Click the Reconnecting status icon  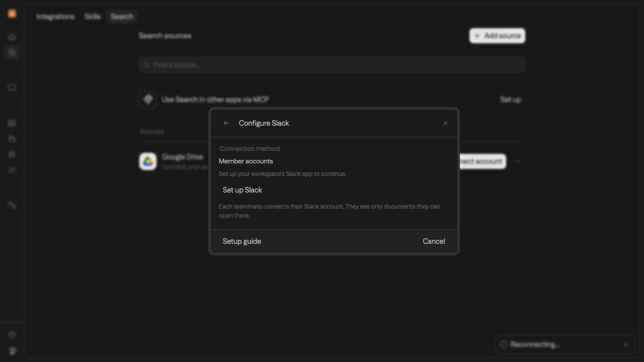coord(503,344)
